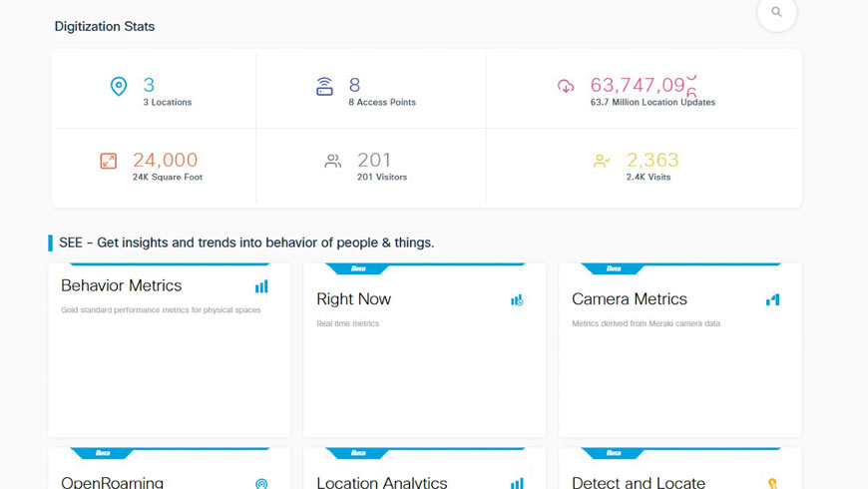
Task: Click the 2,363 visits value
Action: (x=652, y=160)
